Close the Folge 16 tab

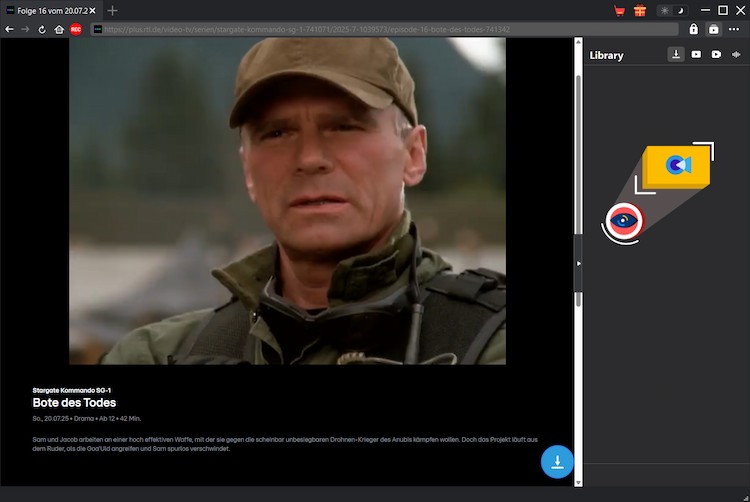tap(92, 11)
